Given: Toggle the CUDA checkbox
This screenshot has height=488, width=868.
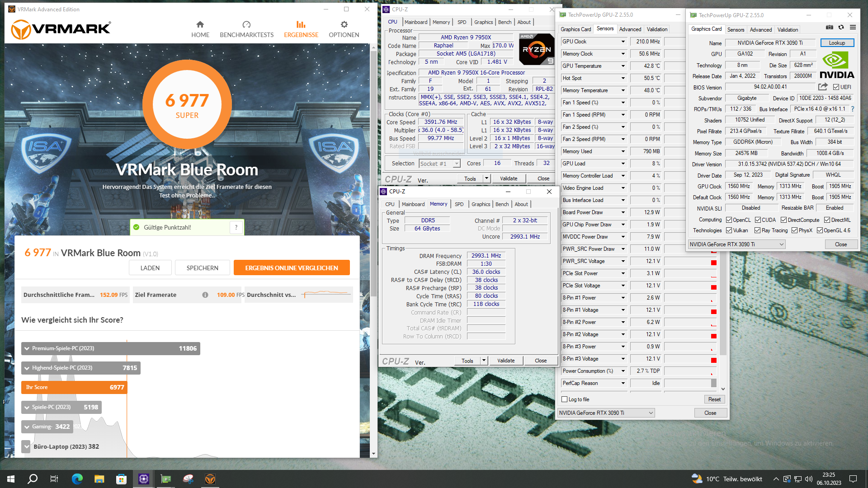Looking at the screenshot, I should tap(758, 220).
